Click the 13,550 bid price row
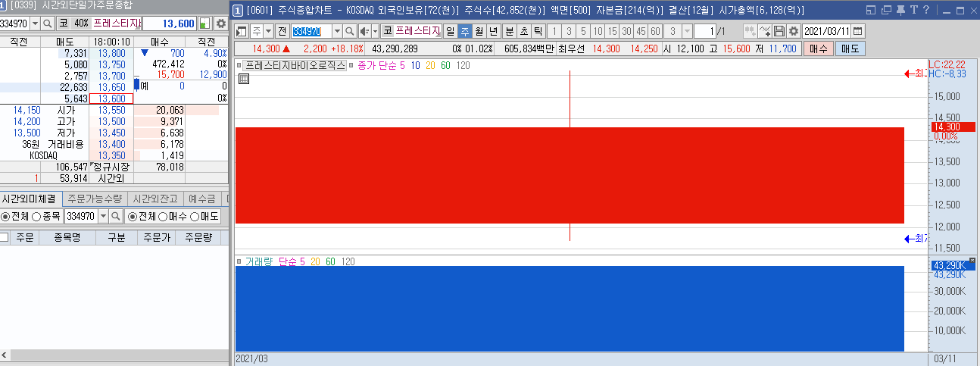The width and height of the screenshot is (980, 366). click(x=111, y=110)
